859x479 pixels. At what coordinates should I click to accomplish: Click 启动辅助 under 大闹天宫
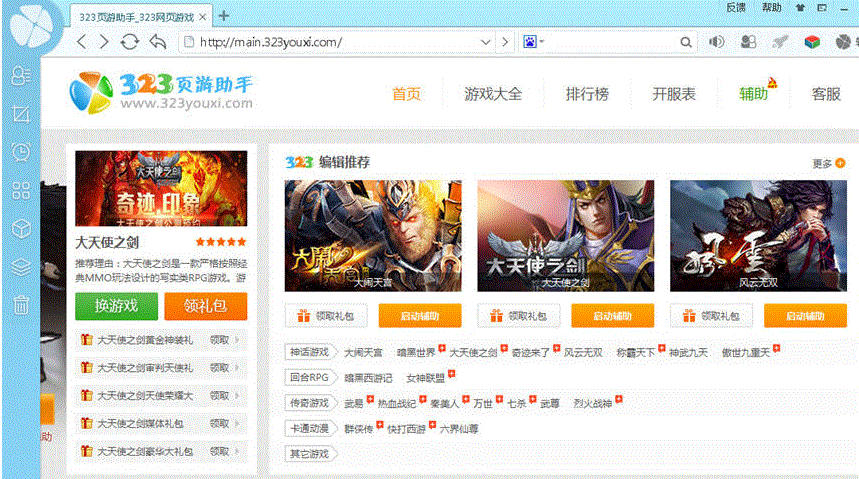(x=420, y=316)
